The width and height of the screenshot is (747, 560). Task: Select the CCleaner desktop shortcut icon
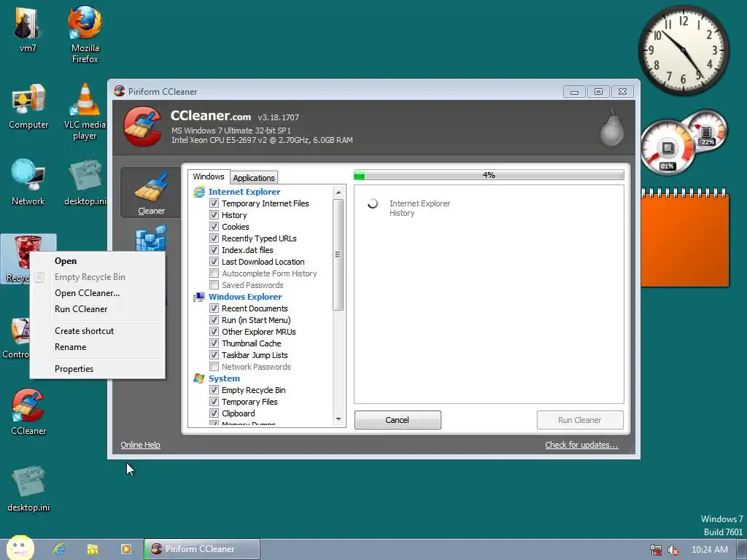click(x=28, y=412)
